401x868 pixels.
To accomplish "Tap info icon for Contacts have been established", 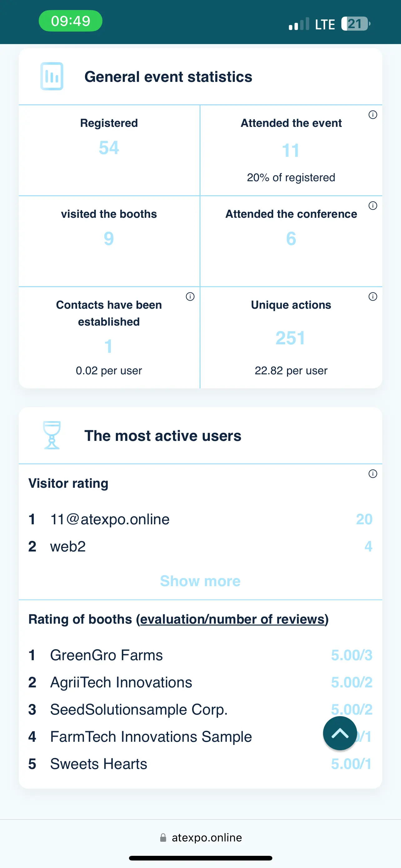I will (190, 297).
